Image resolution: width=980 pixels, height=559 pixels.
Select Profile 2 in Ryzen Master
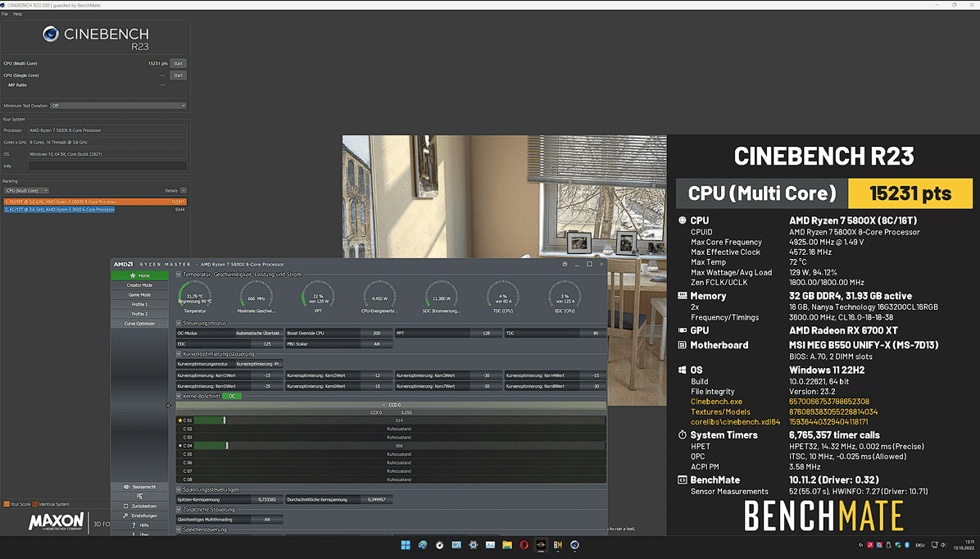139,314
